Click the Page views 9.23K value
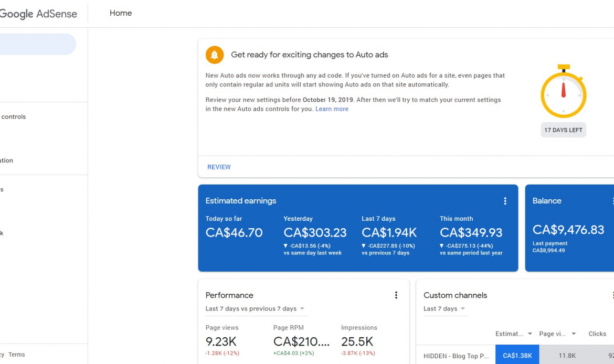 (x=221, y=341)
